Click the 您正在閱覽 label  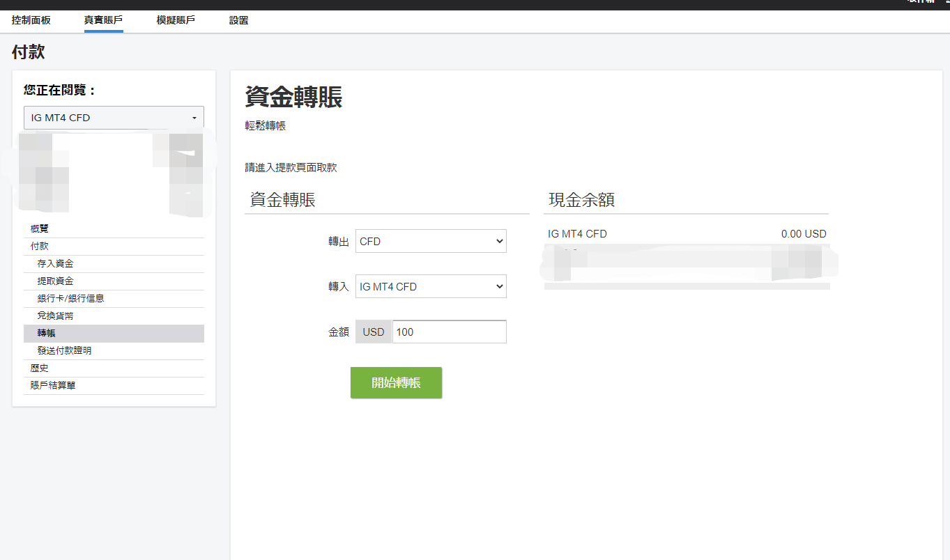pos(60,91)
